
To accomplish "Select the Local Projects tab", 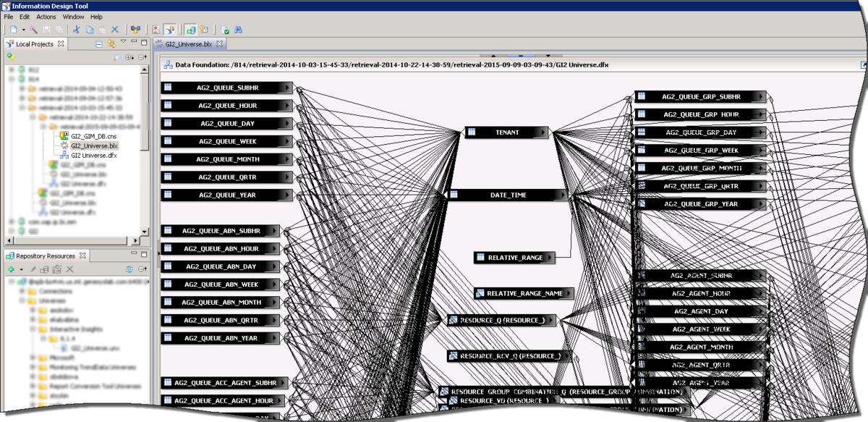I will click(x=35, y=44).
